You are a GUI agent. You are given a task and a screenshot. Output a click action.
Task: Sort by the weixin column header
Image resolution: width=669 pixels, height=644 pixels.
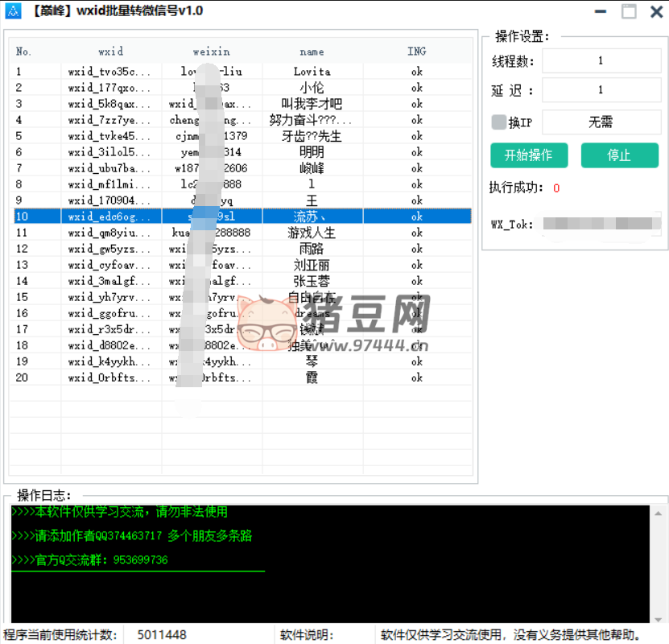(x=212, y=52)
